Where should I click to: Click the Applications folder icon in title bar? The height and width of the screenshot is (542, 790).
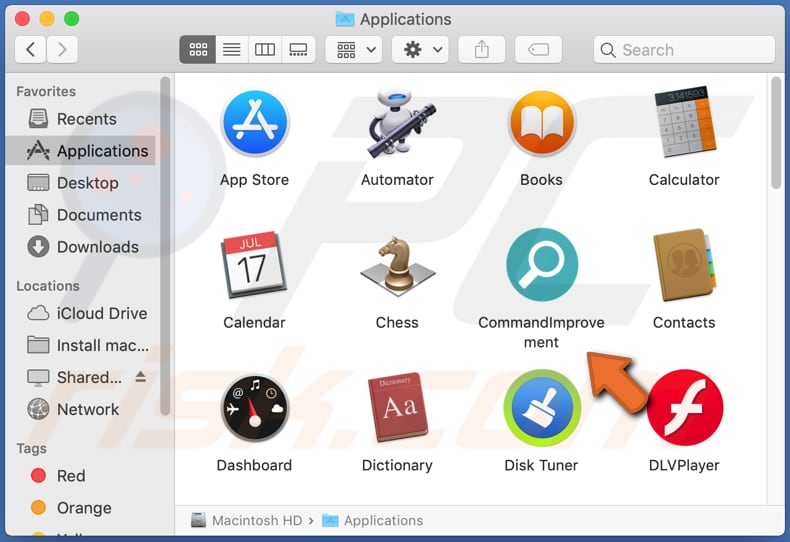pos(345,19)
